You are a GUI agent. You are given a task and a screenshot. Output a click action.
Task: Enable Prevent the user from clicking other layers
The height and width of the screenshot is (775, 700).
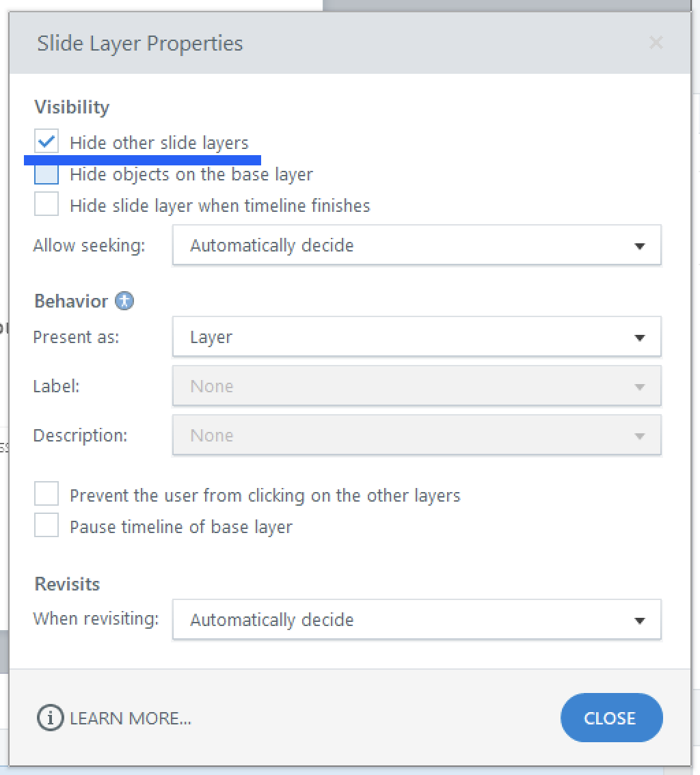(46, 495)
